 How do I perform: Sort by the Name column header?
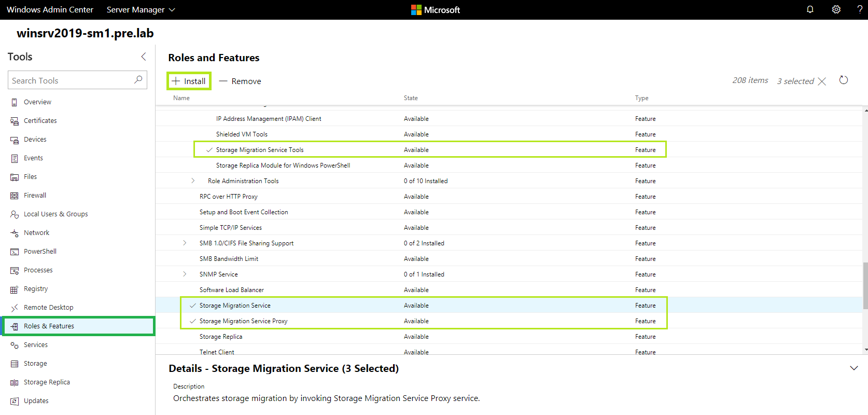click(181, 98)
